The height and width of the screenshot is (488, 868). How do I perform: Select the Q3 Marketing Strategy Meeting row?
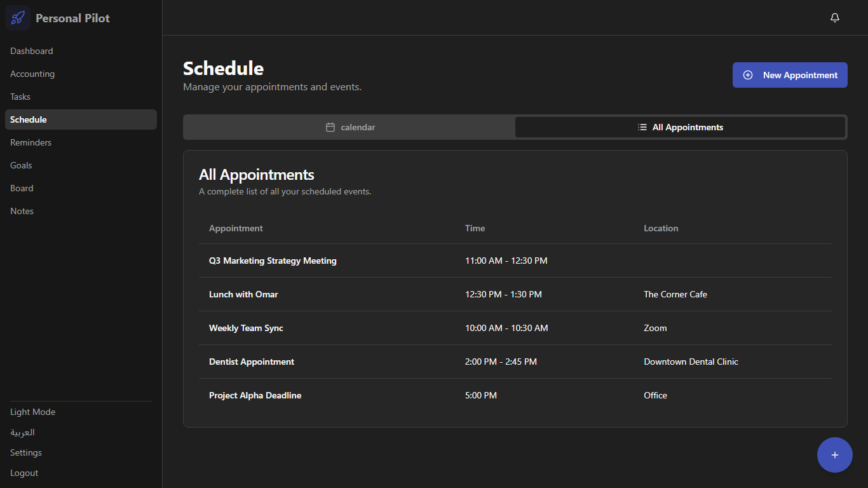pyautogui.click(x=273, y=261)
